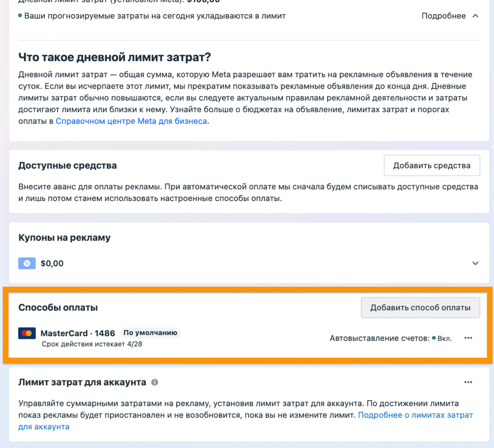Click the MasterCard logo icon

click(x=27, y=333)
